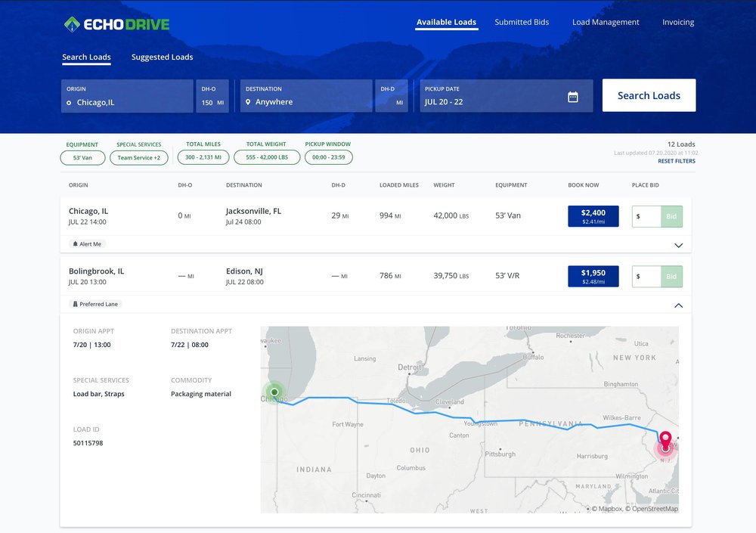Book the $2,400 Jacksonville load
756x533 pixels.
(593, 216)
